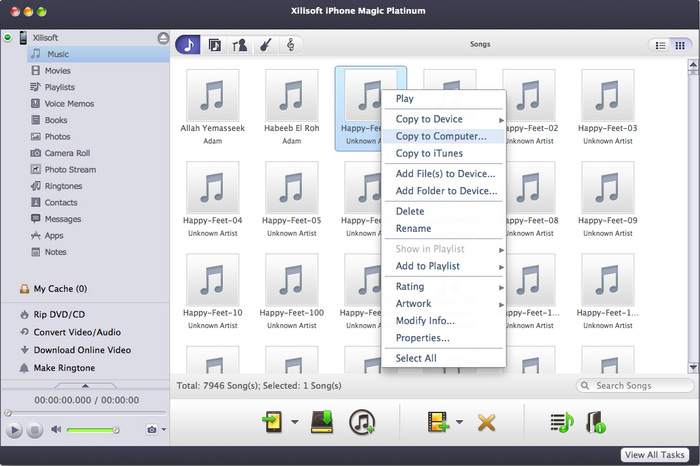Click the Search Songs field

coord(635,386)
